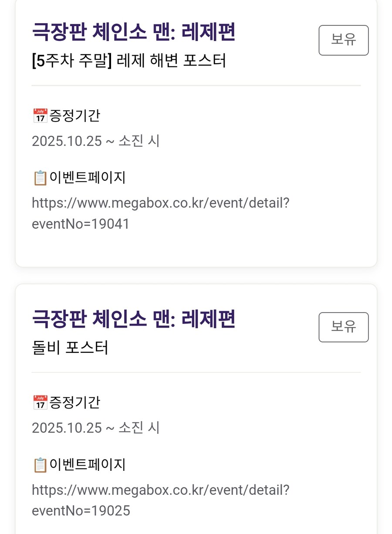Select the 돌비 포스터 subtitle text

(x=70, y=348)
